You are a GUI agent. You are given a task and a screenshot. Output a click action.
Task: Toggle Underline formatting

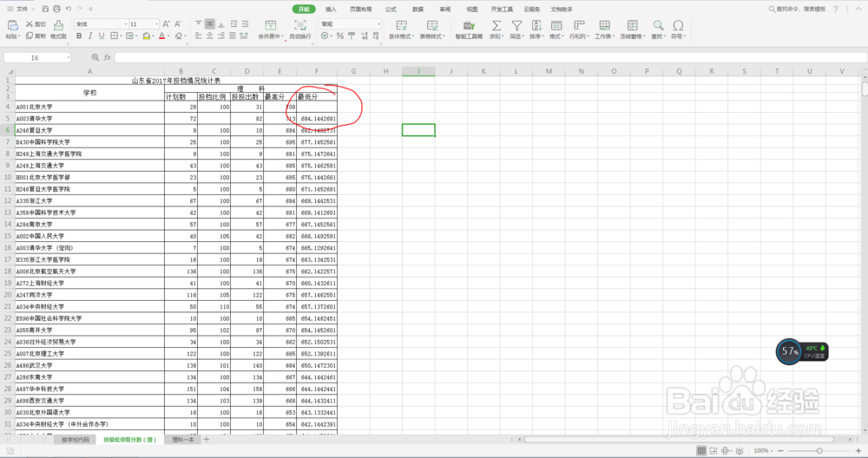click(x=102, y=36)
